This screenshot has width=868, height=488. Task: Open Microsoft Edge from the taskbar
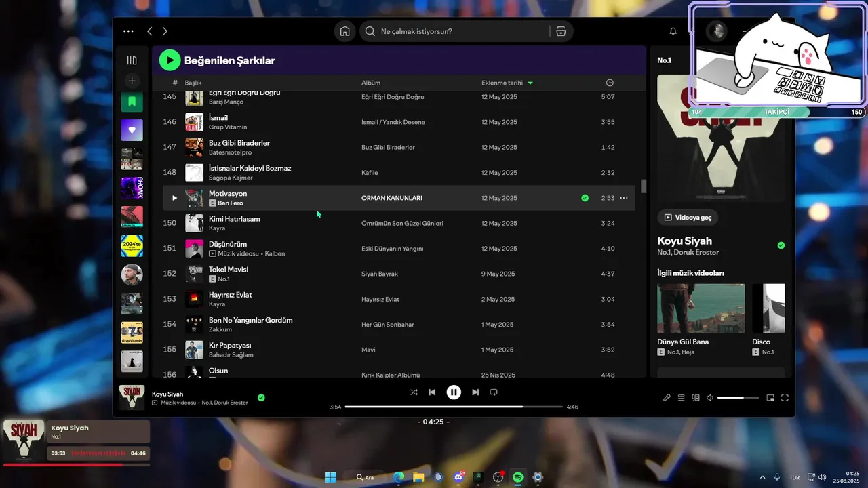(x=399, y=477)
